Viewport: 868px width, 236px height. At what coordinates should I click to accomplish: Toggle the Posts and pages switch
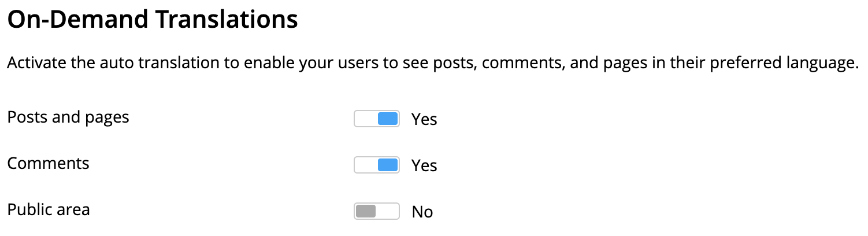tap(376, 119)
